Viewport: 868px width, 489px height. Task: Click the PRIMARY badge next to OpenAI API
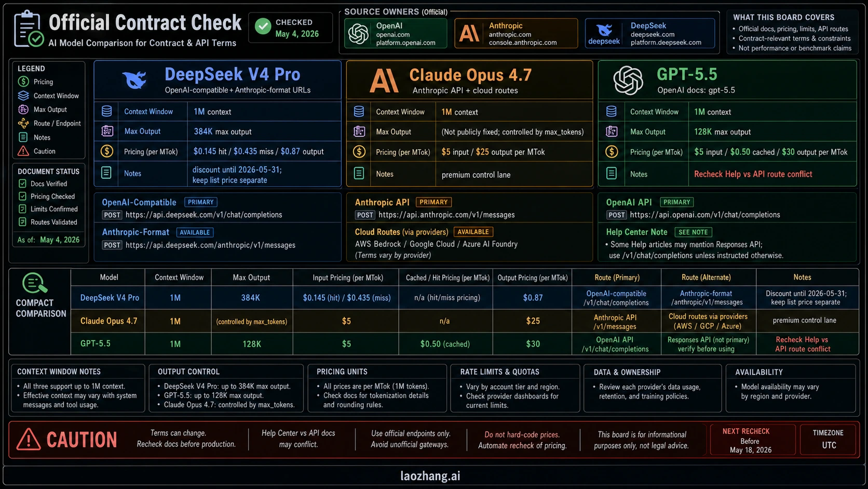(676, 202)
